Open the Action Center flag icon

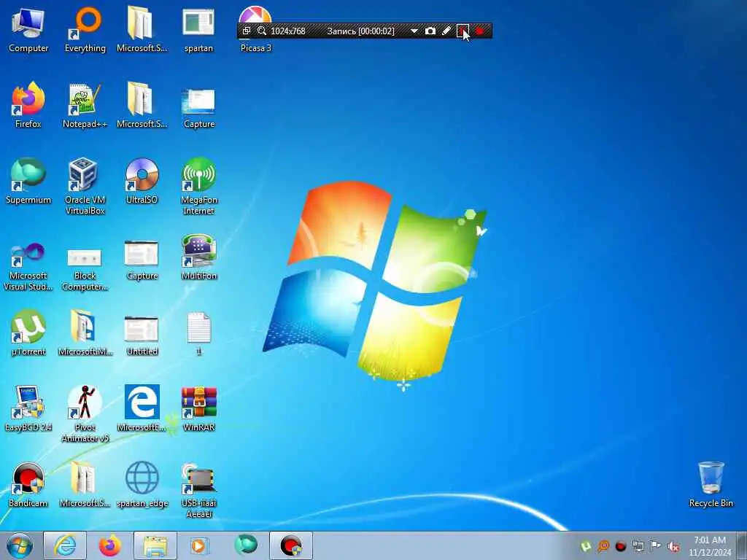tap(656, 545)
